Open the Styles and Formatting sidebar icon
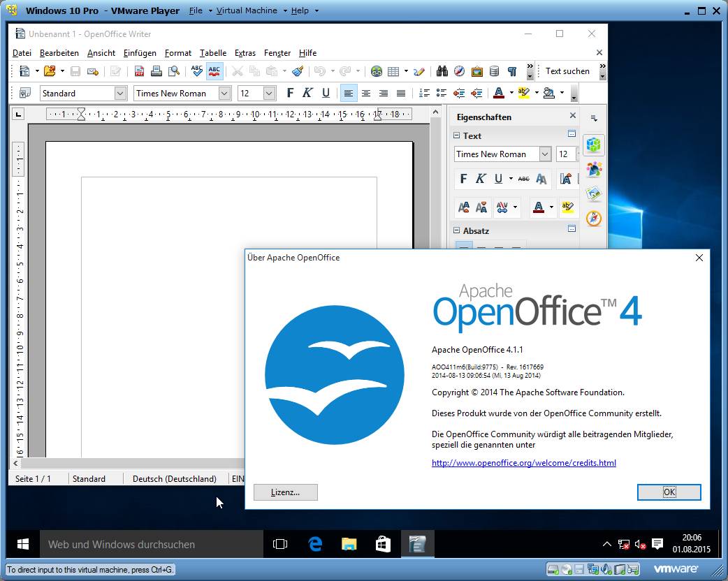 594,170
